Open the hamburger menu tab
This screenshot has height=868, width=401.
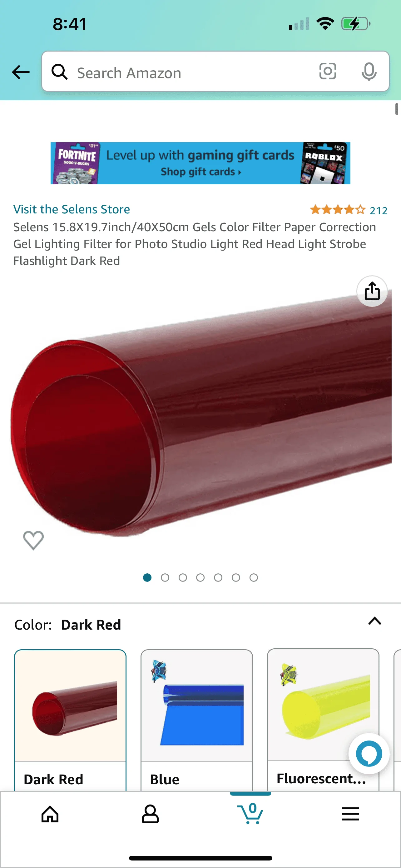[350, 814]
